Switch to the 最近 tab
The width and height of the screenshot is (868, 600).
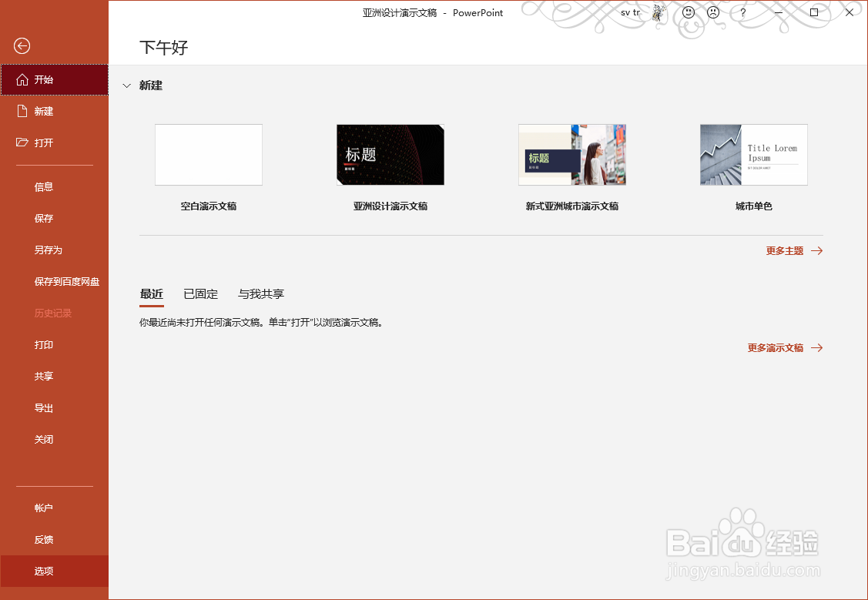pyautogui.click(x=152, y=294)
